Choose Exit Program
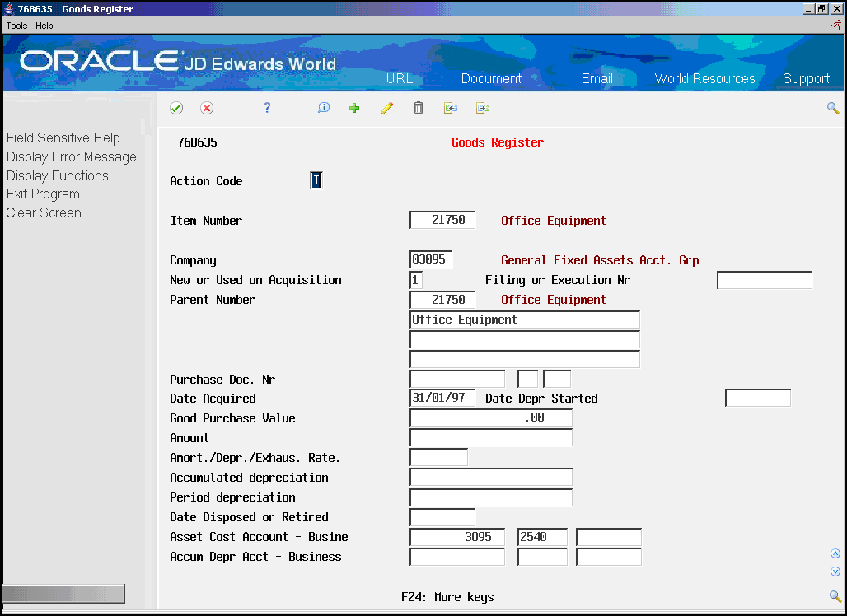Viewport: 847px width, 616px height. (43, 194)
